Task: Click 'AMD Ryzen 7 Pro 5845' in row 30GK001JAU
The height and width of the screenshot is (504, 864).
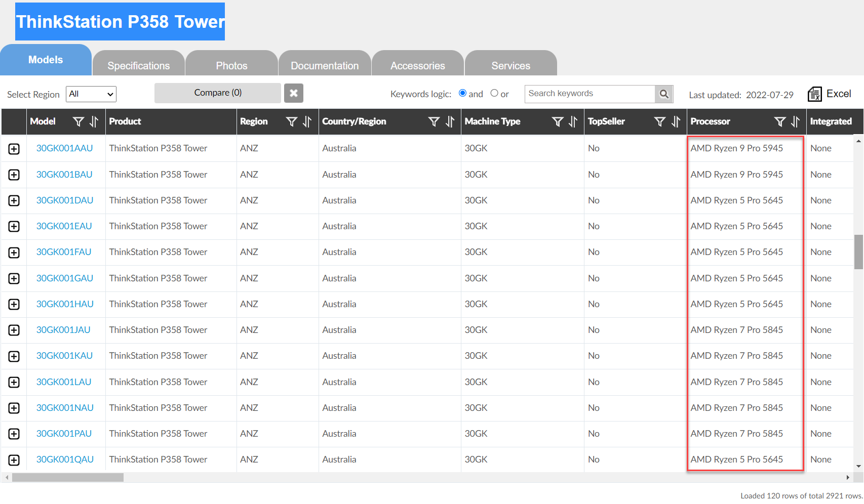Action: [x=736, y=330]
